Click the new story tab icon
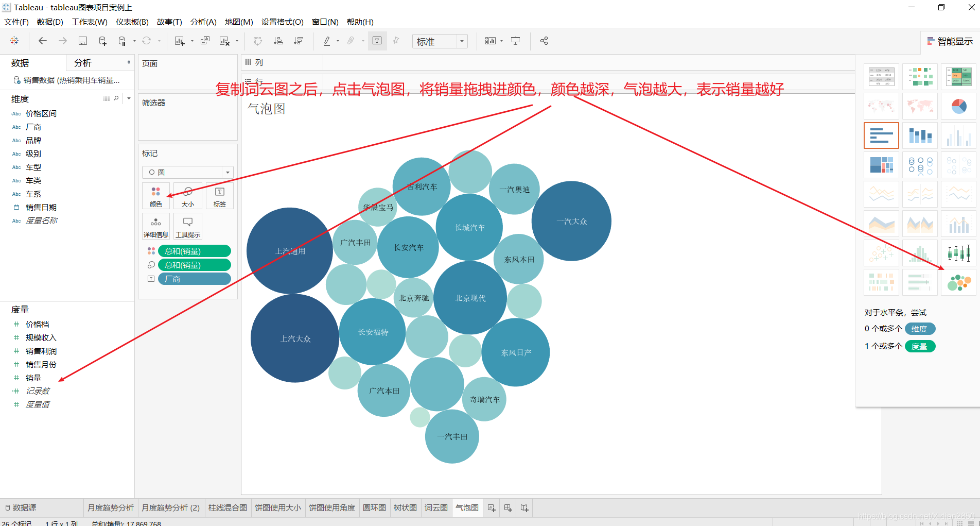 click(524, 508)
